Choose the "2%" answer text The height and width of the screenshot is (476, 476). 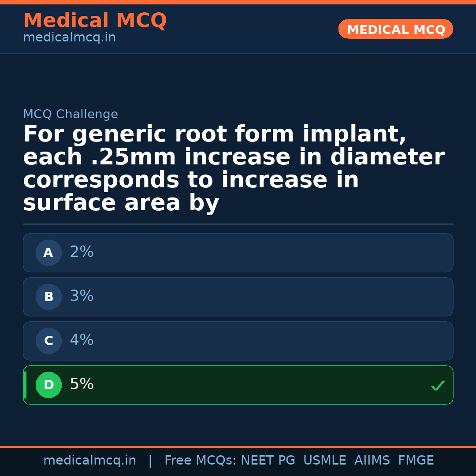pos(82,252)
